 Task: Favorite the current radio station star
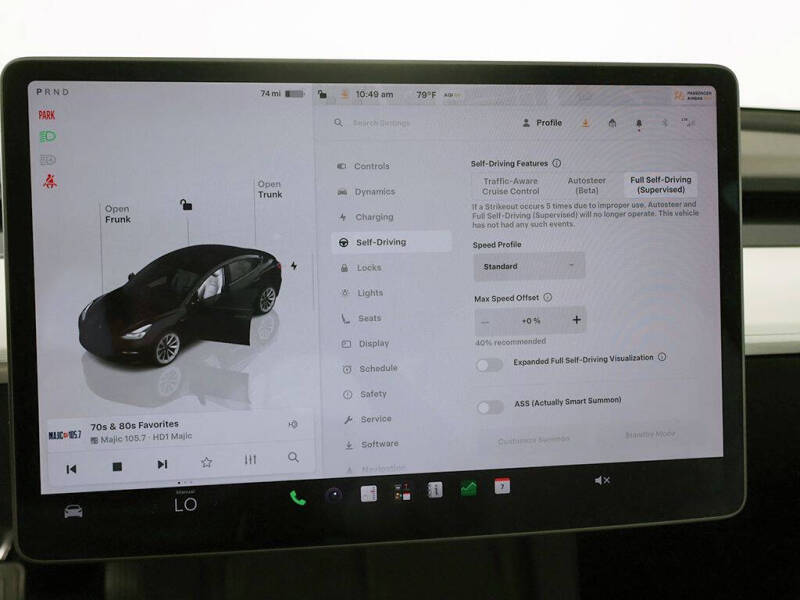pos(206,462)
